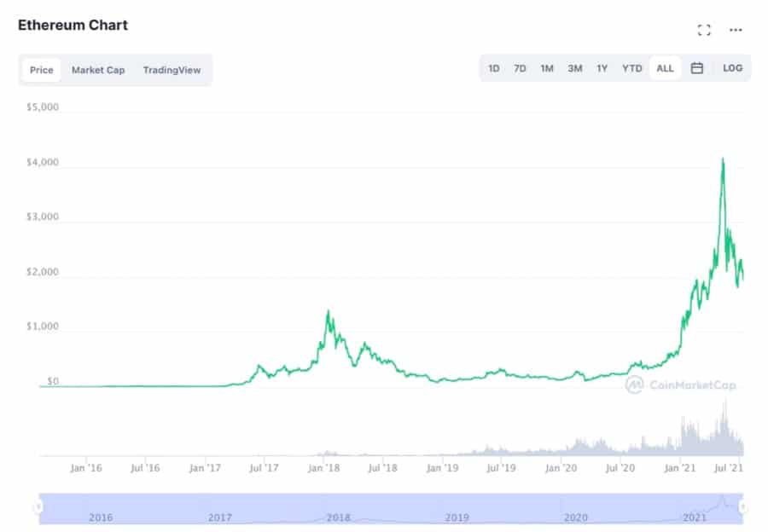Open the three-dot more options menu

pyautogui.click(x=736, y=30)
